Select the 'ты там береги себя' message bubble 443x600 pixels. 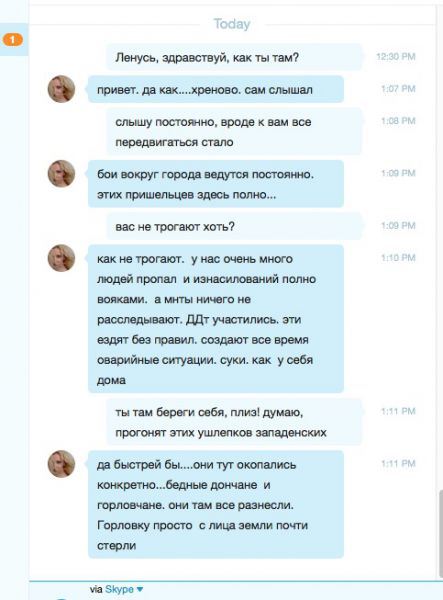[x=234, y=422]
